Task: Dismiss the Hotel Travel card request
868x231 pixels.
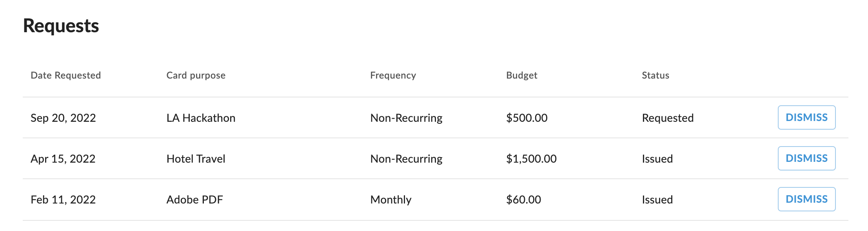Action: click(x=806, y=158)
